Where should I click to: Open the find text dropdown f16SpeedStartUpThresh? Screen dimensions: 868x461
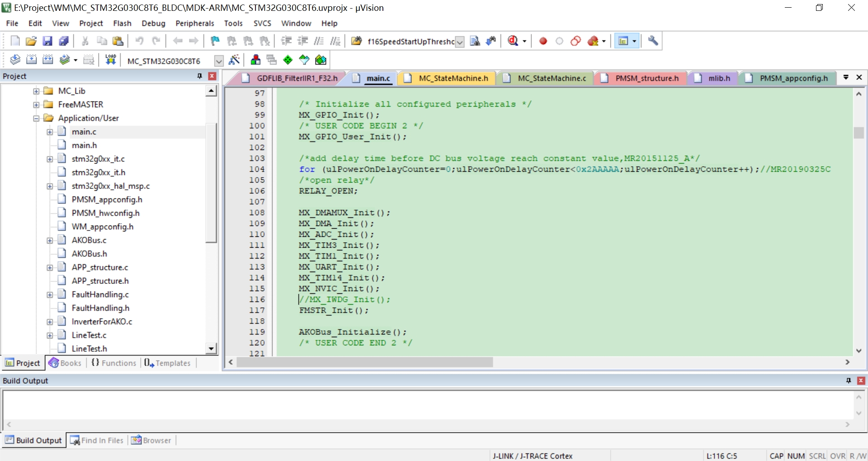point(460,42)
